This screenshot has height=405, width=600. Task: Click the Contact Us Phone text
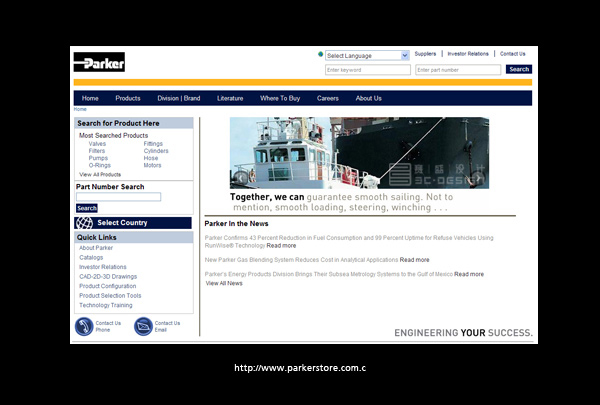coord(108,327)
